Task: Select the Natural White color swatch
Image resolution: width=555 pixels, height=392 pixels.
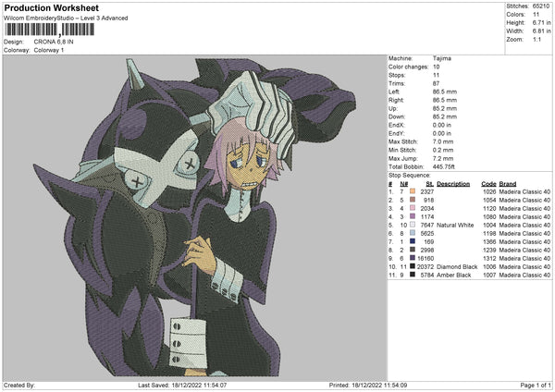Action: point(413,225)
